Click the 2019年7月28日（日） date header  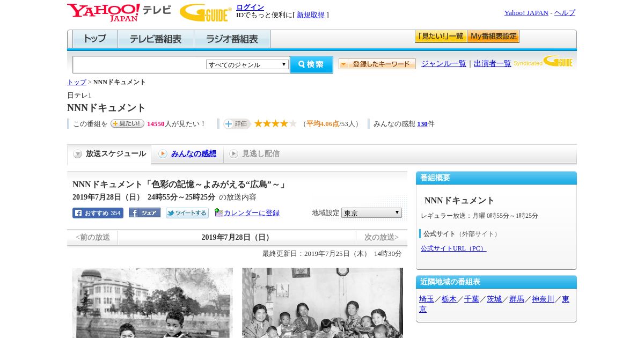click(237, 237)
